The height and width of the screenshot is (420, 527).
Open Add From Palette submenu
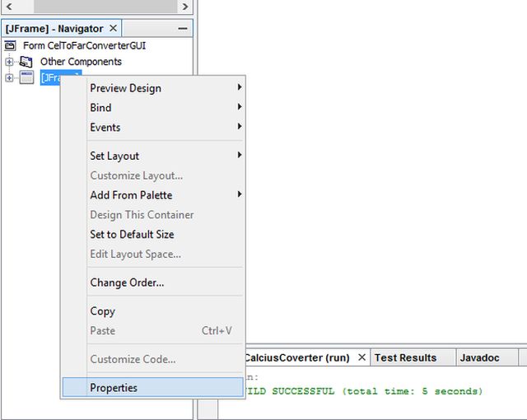(153, 195)
